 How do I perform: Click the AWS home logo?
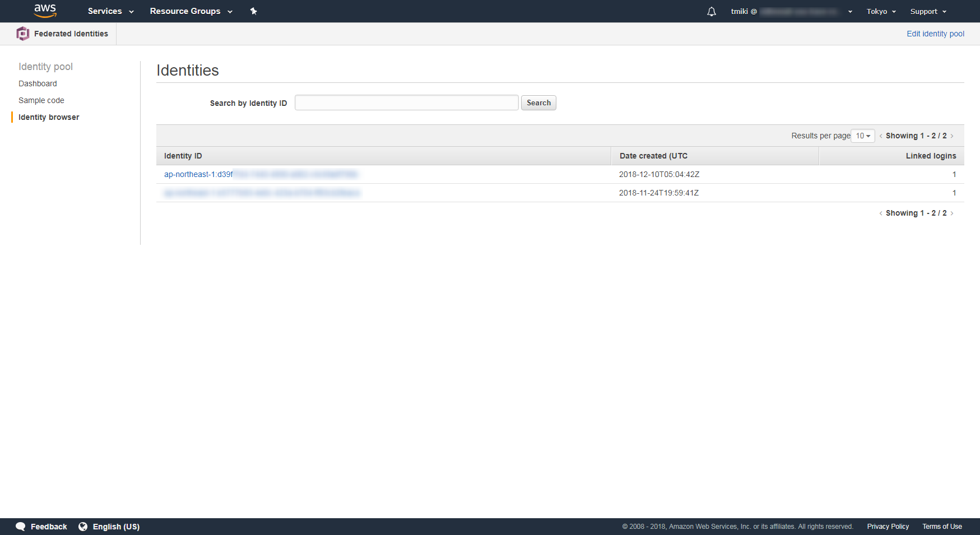click(45, 11)
